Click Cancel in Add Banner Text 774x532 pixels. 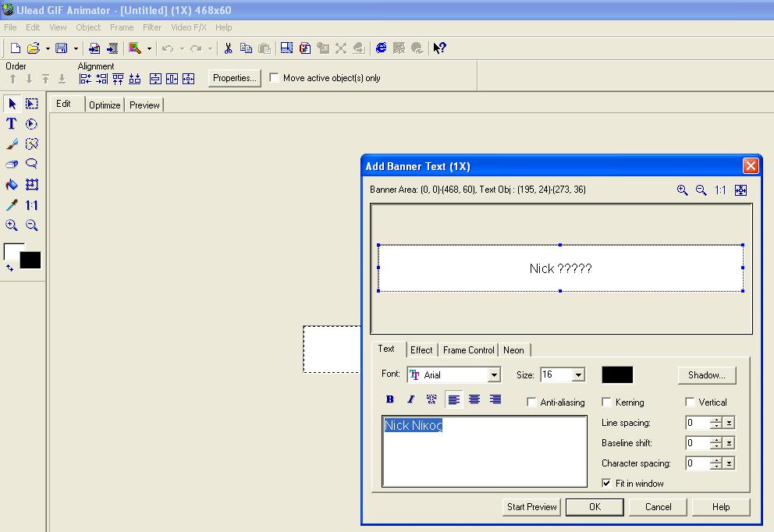pos(658,507)
